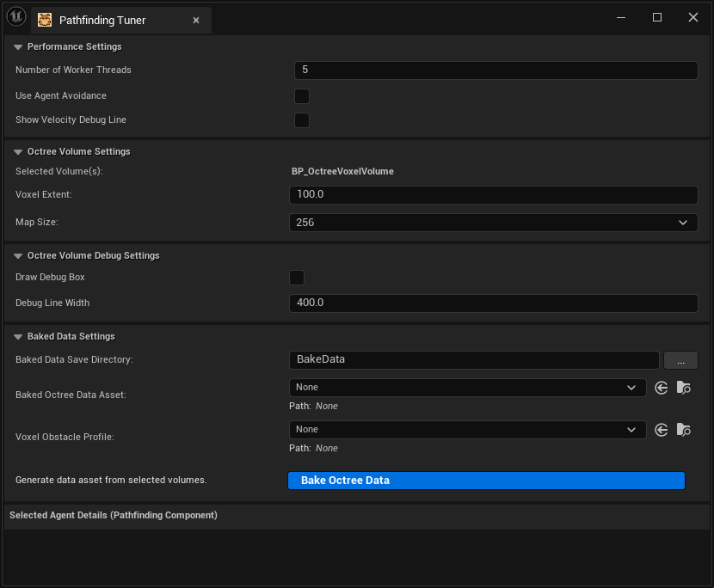The width and height of the screenshot is (714, 588).
Task: Collapse the Baked Data Settings section
Action: click(18, 337)
